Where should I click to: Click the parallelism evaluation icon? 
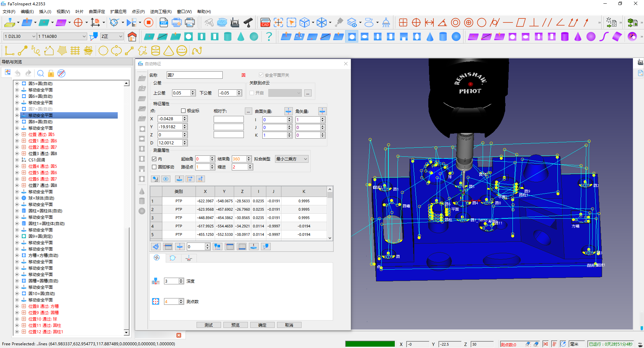click(x=547, y=22)
